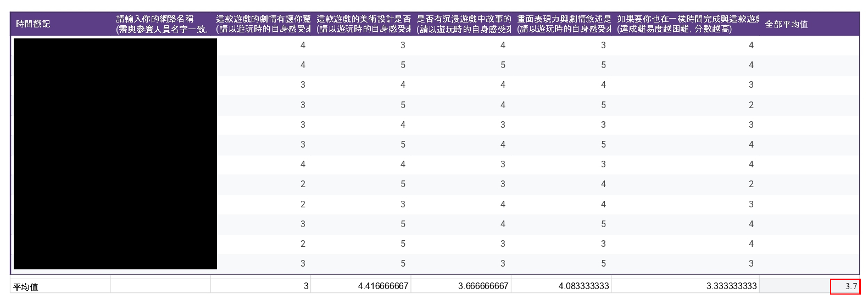
Task: Select the average cell showing 3.666666667
Action: pos(461,286)
